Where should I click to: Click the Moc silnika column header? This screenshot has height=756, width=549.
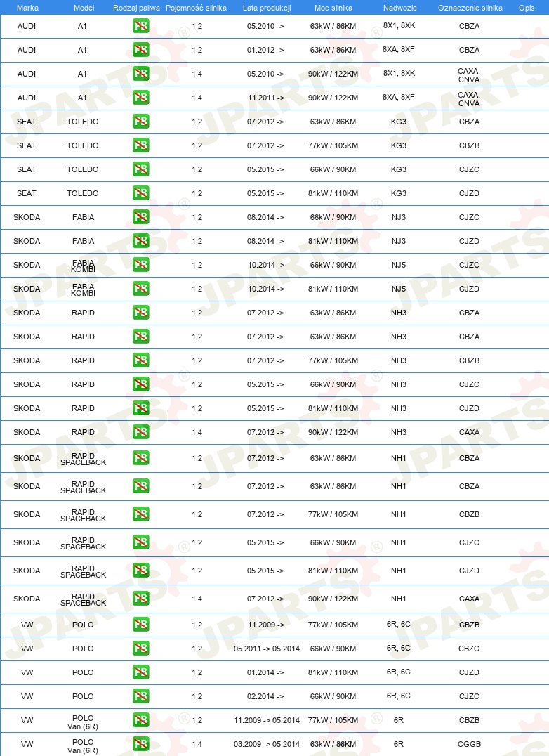[x=333, y=8]
